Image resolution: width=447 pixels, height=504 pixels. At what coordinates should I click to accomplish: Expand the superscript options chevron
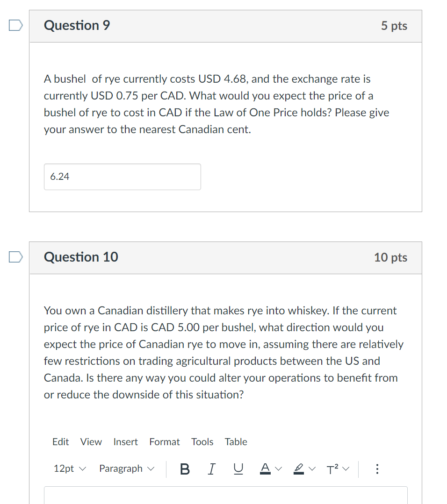(x=345, y=469)
